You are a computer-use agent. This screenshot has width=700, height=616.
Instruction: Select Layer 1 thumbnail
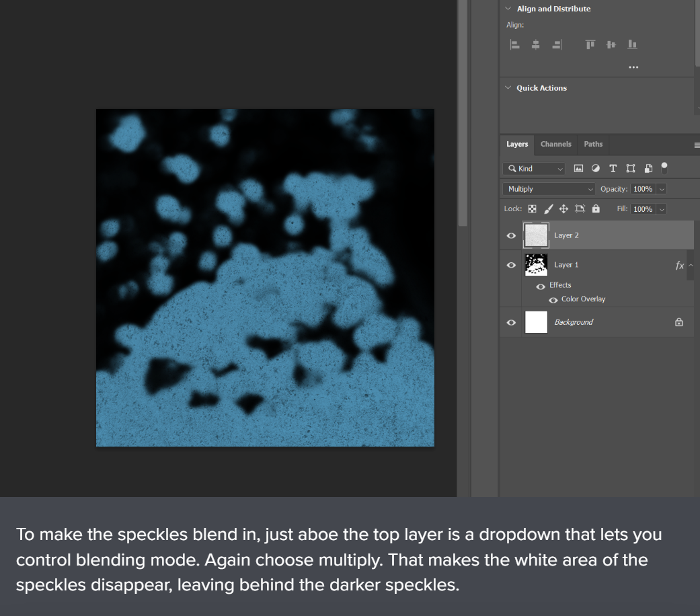[536, 265]
